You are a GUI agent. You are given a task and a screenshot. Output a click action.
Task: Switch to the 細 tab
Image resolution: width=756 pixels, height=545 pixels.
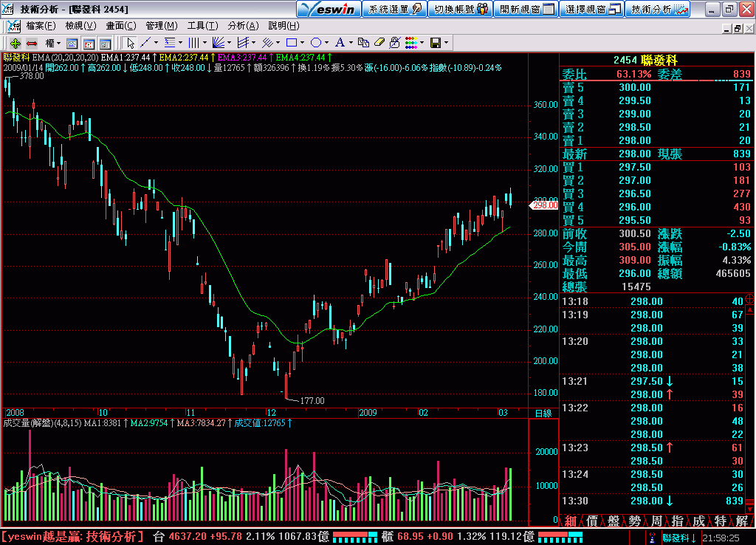tap(570, 521)
